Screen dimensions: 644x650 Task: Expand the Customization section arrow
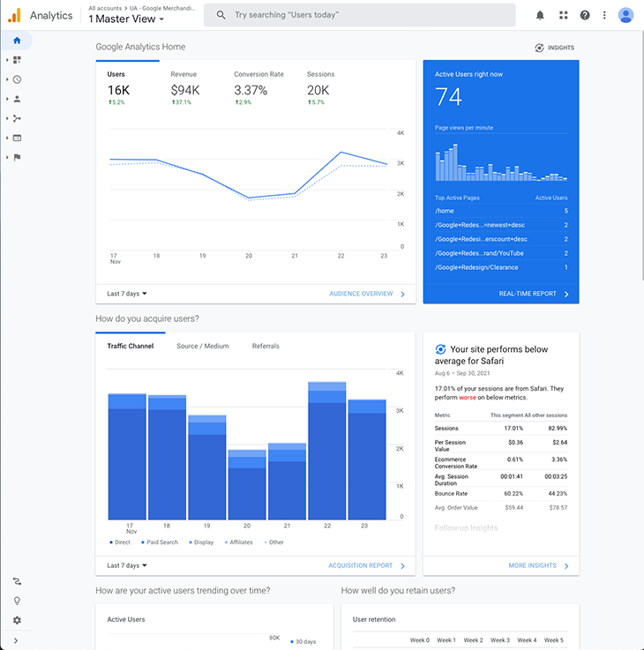click(7, 60)
